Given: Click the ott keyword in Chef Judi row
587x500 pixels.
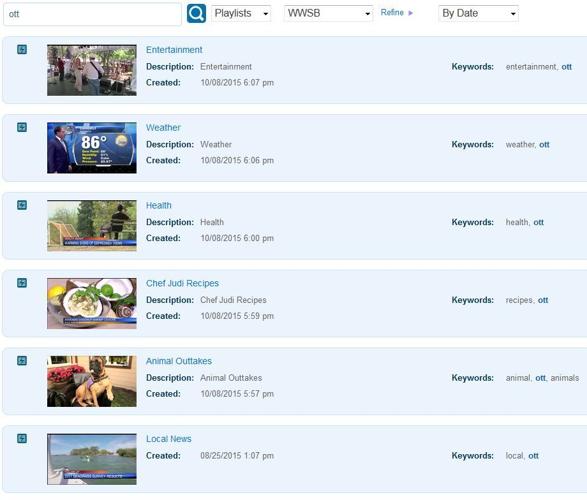Looking at the screenshot, I should pos(543,300).
